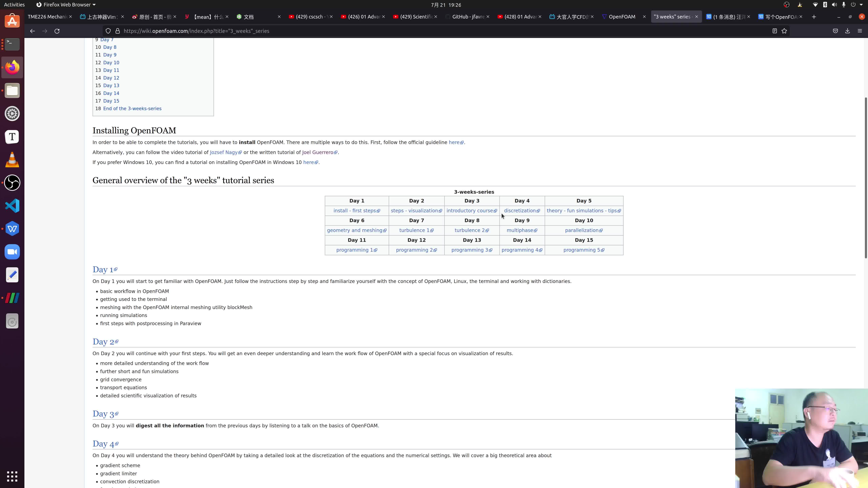Open the Activities overview

point(14,5)
